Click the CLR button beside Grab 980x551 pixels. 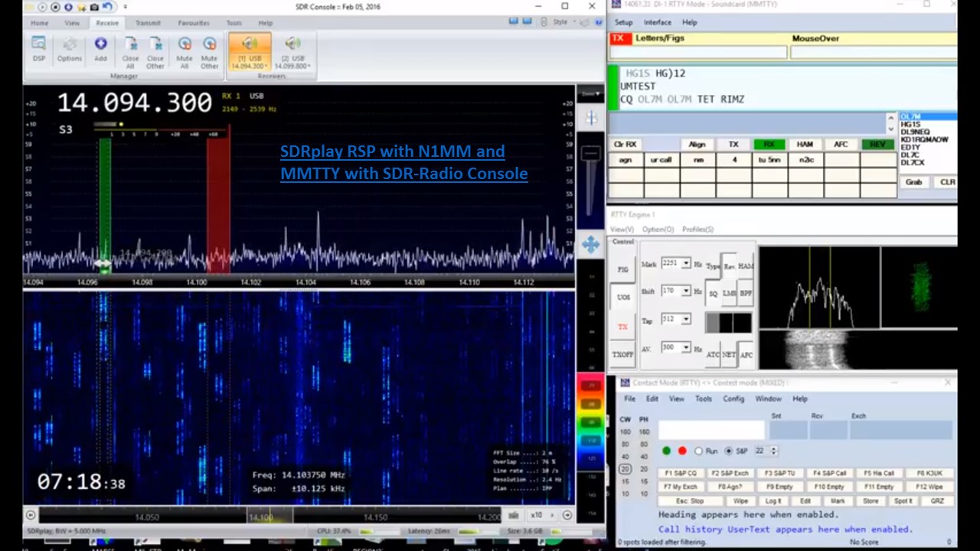click(x=947, y=182)
